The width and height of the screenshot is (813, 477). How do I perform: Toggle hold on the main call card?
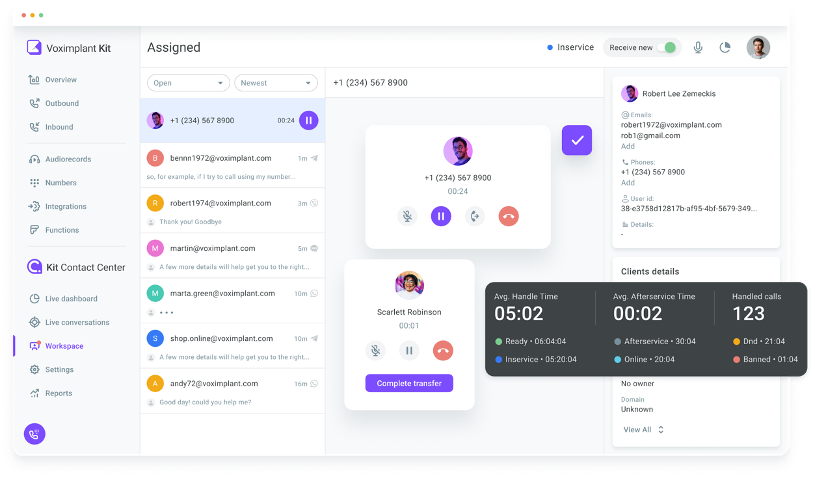441,216
